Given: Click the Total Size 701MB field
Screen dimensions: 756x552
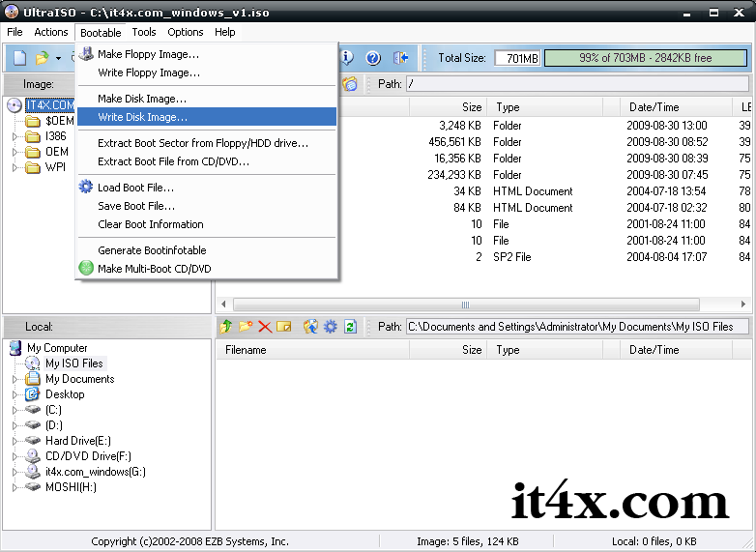Looking at the screenshot, I should pyautogui.click(x=517, y=58).
